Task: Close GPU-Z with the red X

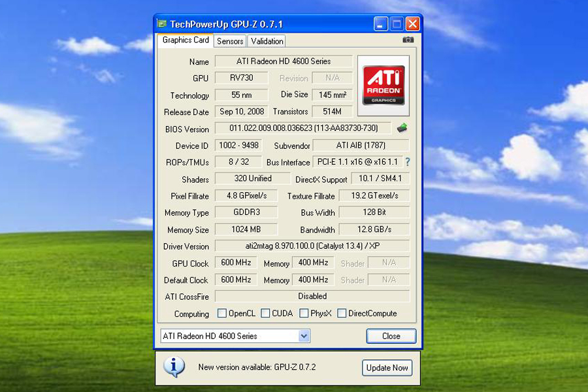Action: (x=413, y=24)
